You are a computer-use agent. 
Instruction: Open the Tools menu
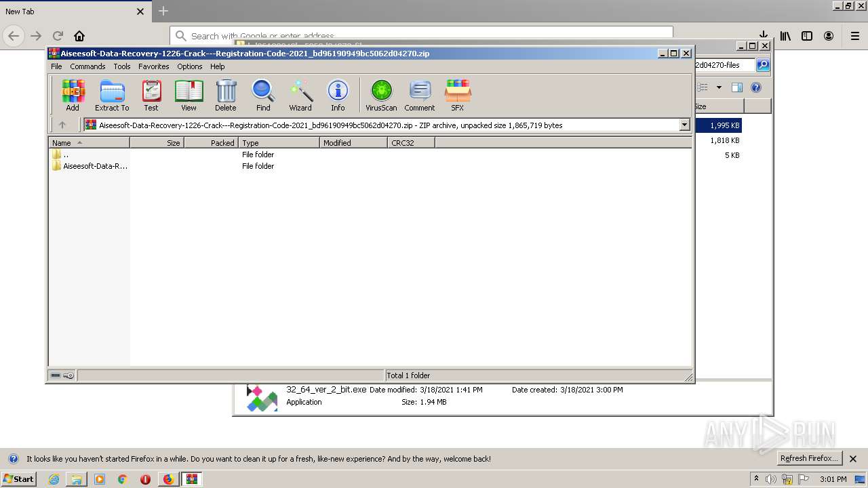tap(122, 66)
